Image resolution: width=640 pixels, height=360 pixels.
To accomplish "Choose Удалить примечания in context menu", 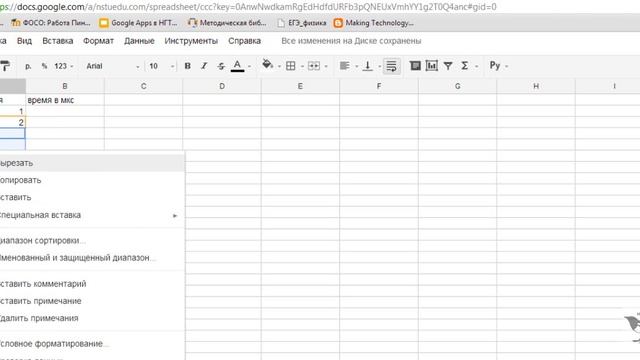I will (x=92, y=318).
